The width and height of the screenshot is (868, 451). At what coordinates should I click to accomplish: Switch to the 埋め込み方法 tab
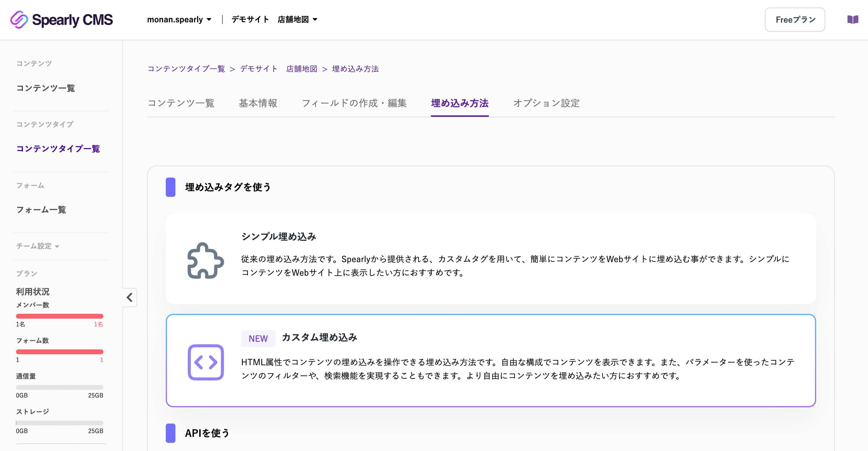pyautogui.click(x=460, y=103)
